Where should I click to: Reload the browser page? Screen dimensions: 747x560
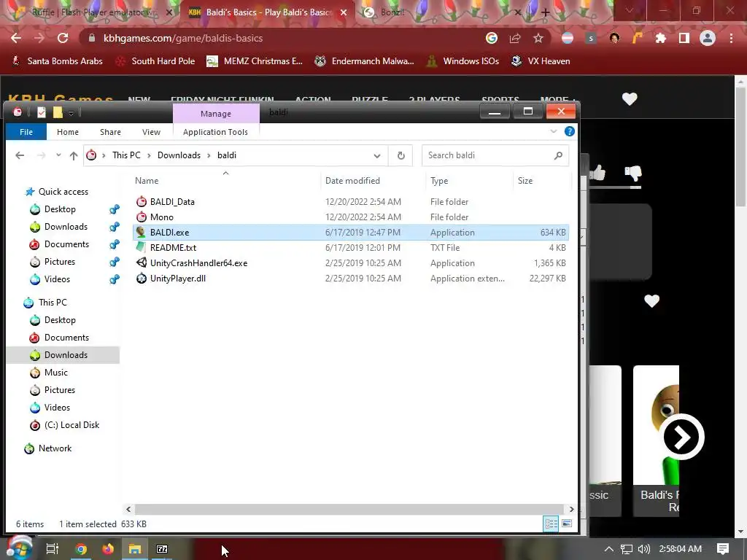(x=63, y=38)
